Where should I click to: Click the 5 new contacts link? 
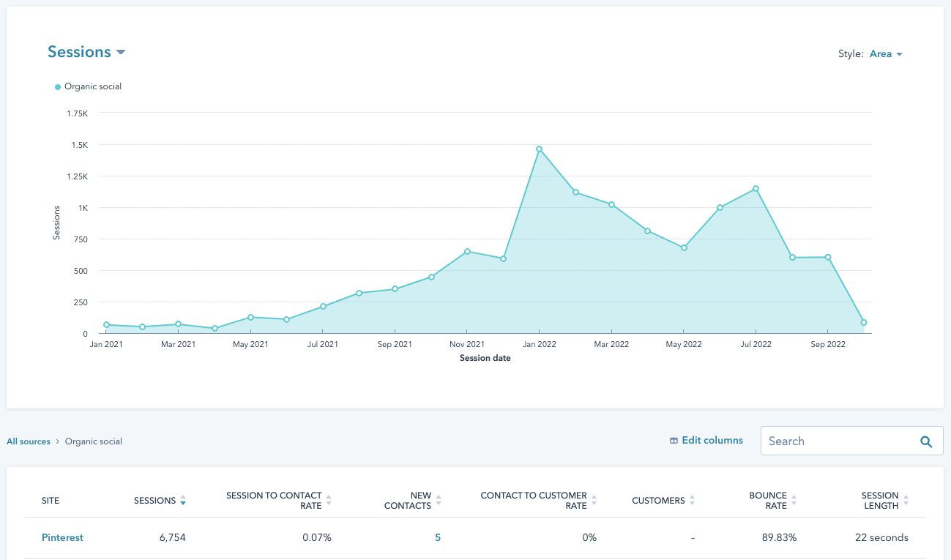point(438,537)
